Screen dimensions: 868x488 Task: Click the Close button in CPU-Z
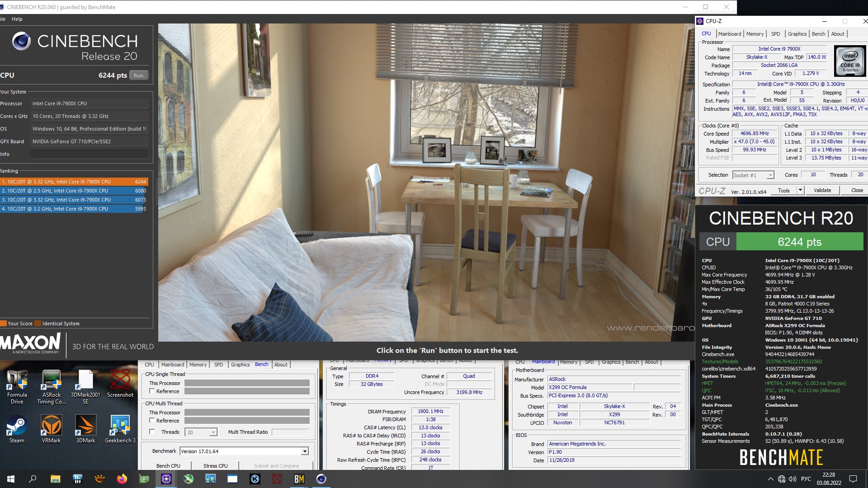[857, 190]
